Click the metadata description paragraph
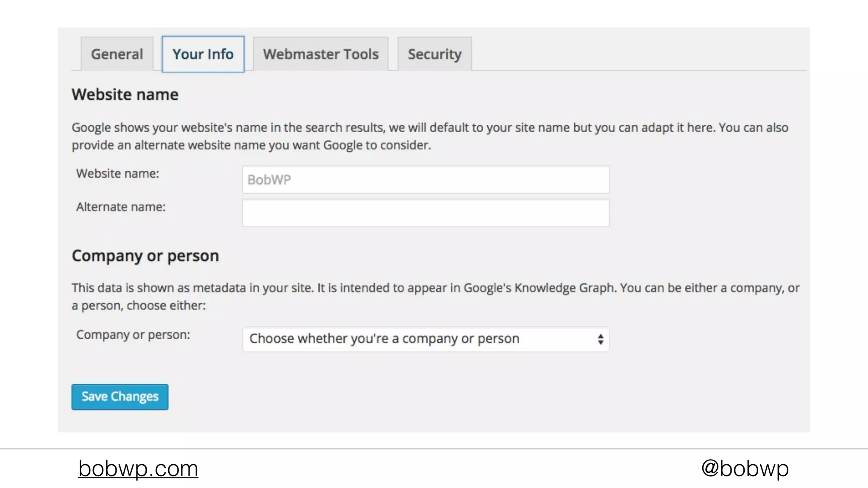Viewport: 868px width, 488px height. tap(435, 297)
